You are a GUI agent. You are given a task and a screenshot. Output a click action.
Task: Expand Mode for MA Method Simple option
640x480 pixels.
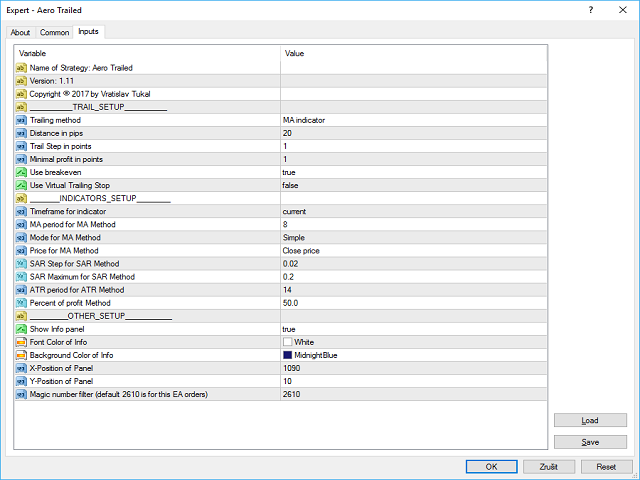293,238
